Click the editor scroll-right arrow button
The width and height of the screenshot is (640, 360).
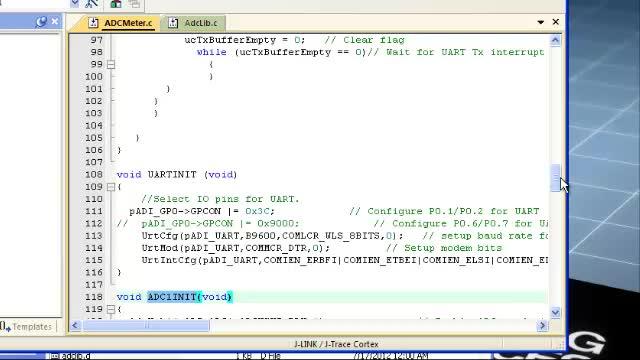[542, 325]
